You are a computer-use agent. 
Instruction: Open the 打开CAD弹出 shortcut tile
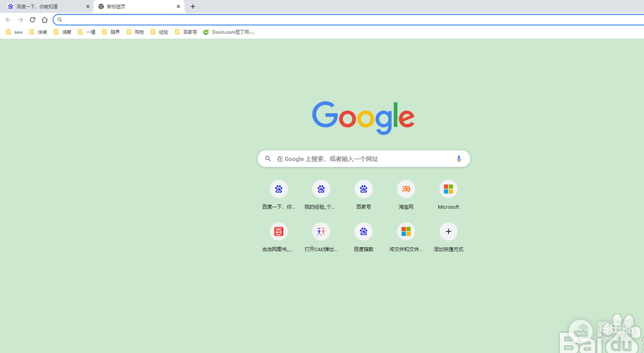pyautogui.click(x=321, y=237)
